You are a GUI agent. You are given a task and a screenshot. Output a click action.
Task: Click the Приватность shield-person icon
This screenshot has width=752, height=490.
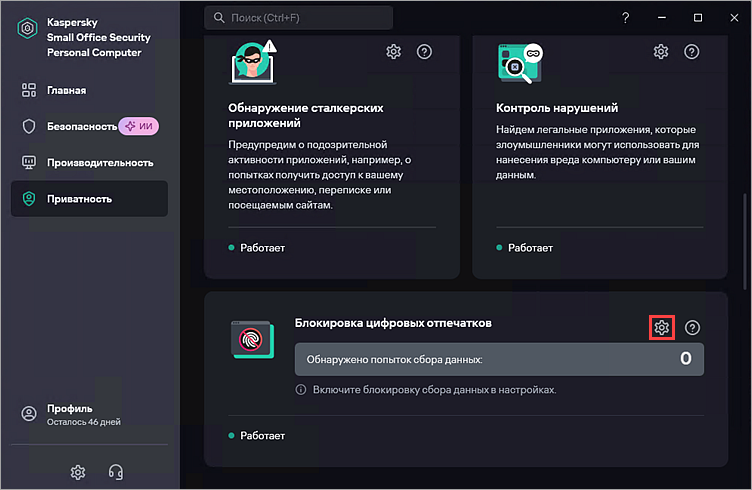(x=29, y=198)
